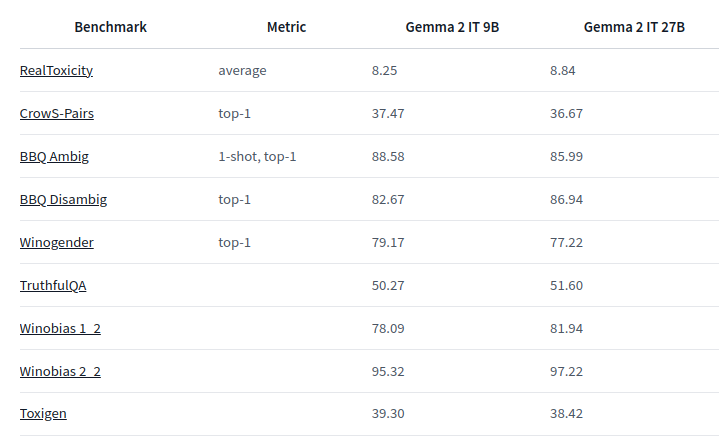Select the Gemma 2 IT 27B header
Screen dimensions: 728x445
(x=634, y=27)
